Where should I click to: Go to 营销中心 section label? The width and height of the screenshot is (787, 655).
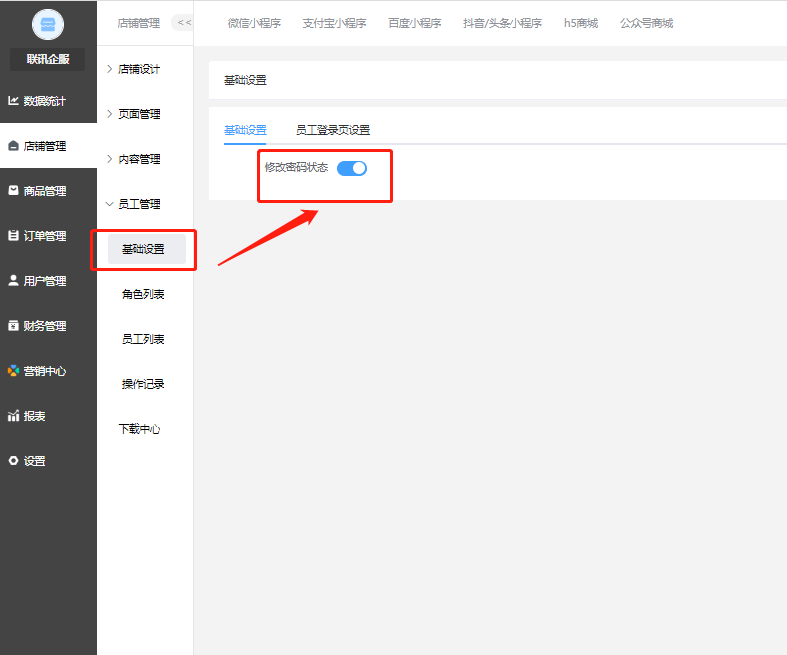pyautogui.click(x=45, y=371)
